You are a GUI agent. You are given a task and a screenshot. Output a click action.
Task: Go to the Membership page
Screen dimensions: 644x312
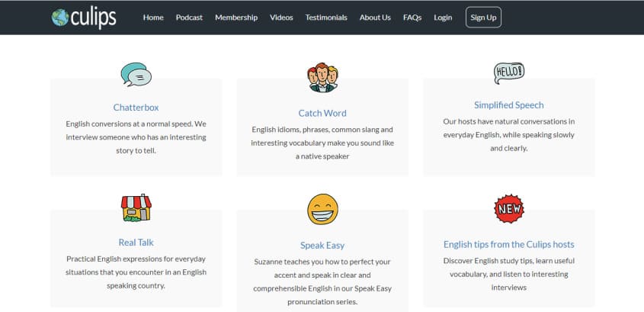point(236,18)
